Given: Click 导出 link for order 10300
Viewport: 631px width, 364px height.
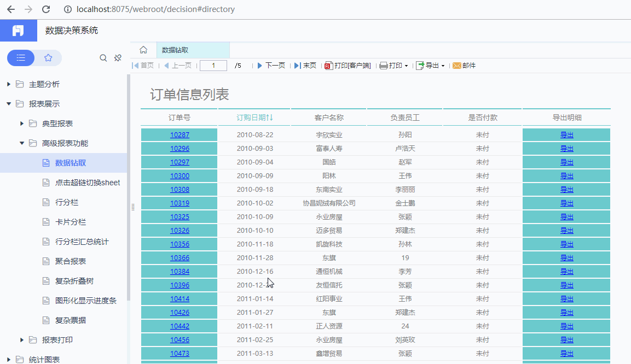Looking at the screenshot, I should [x=566, y=176].
